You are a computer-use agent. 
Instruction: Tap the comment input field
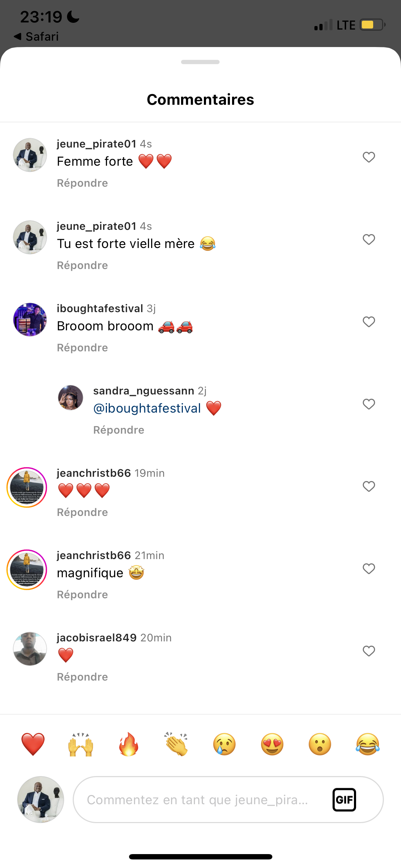(198, 800)
